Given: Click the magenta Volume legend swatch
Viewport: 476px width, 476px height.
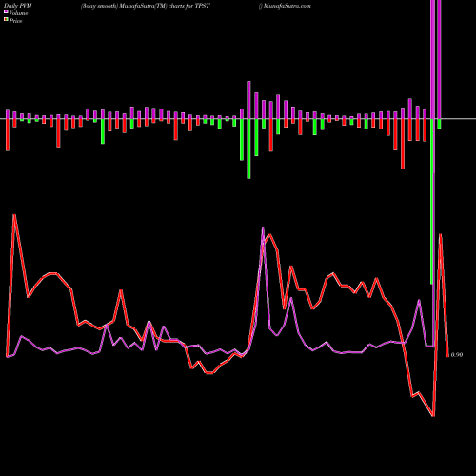Looking at the screenshot, I should (x=6, y=11).
